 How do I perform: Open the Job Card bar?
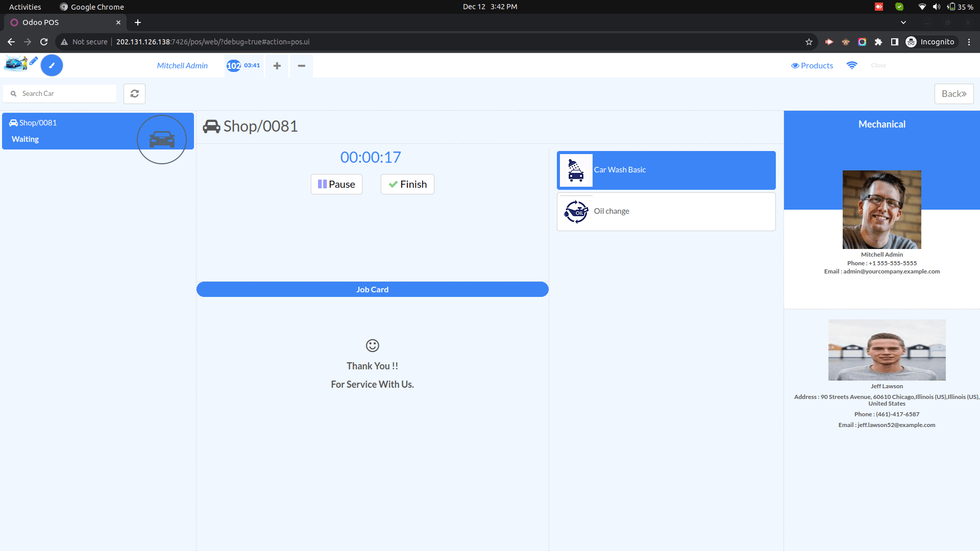[x=372, y=289]
